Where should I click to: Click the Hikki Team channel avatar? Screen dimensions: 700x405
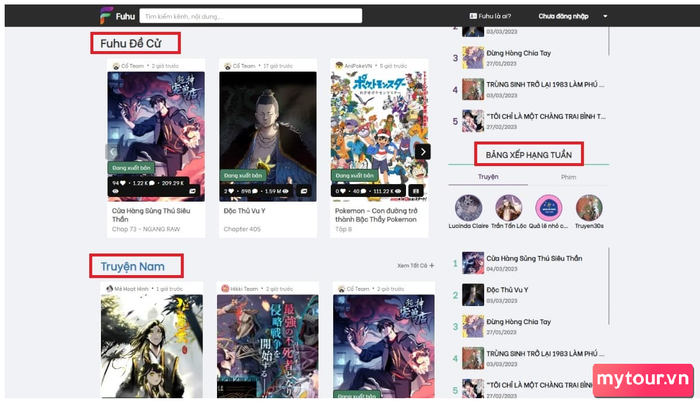click(225, 289)
